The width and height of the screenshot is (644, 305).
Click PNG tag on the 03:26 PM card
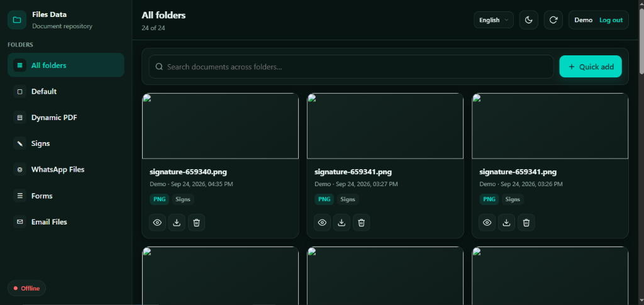[x=489, y=199]
